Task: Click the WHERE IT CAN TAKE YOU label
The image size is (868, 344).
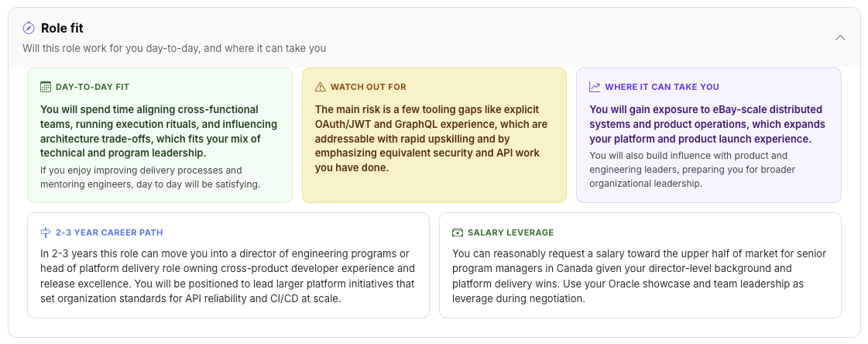Action: tap(662, 87)
